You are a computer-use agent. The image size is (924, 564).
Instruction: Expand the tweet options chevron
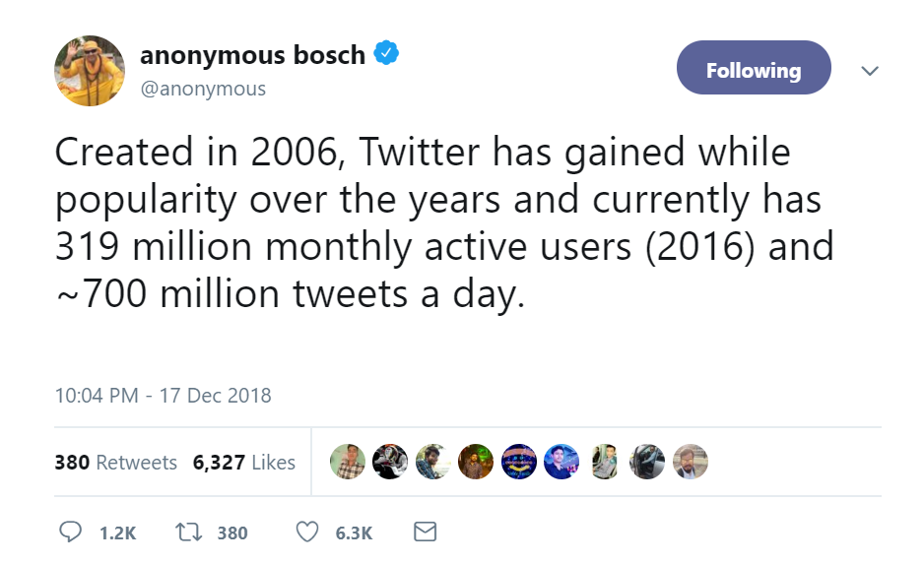pyautogui.click(x=870, y=71)
